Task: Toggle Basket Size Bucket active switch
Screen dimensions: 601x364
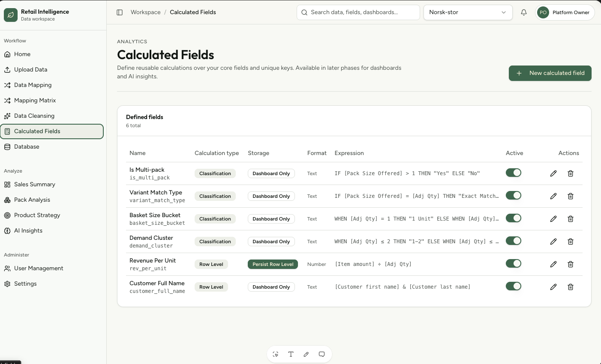Action: pos(514,218)
